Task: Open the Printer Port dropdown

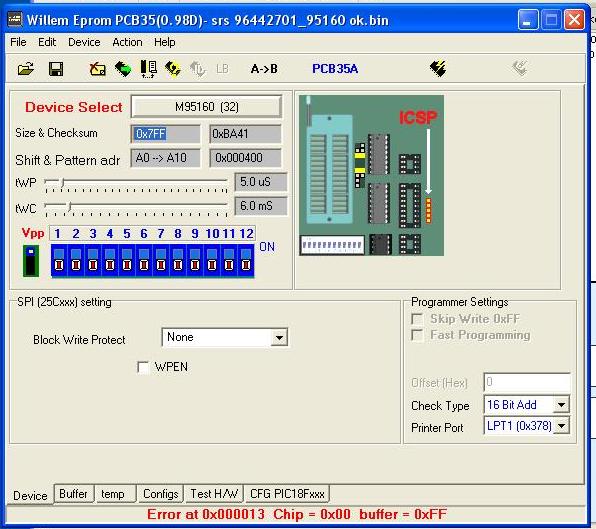Action: click(x=561, y=426)
